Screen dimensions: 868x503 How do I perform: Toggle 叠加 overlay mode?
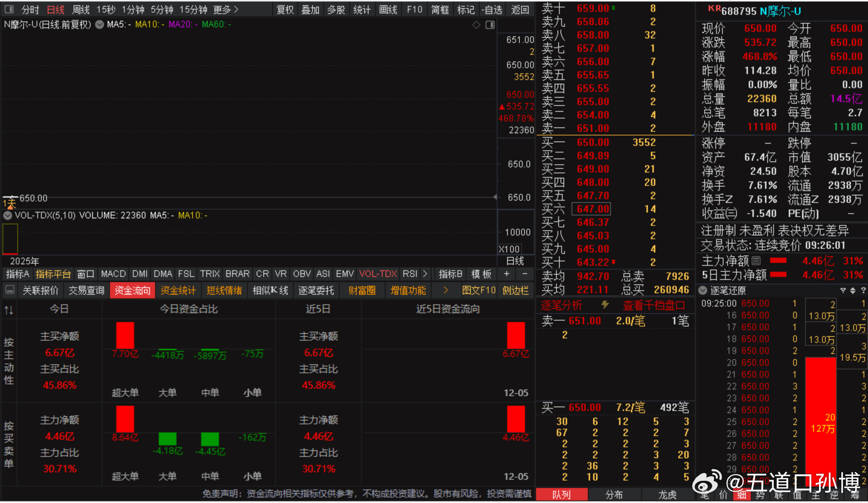311,9
